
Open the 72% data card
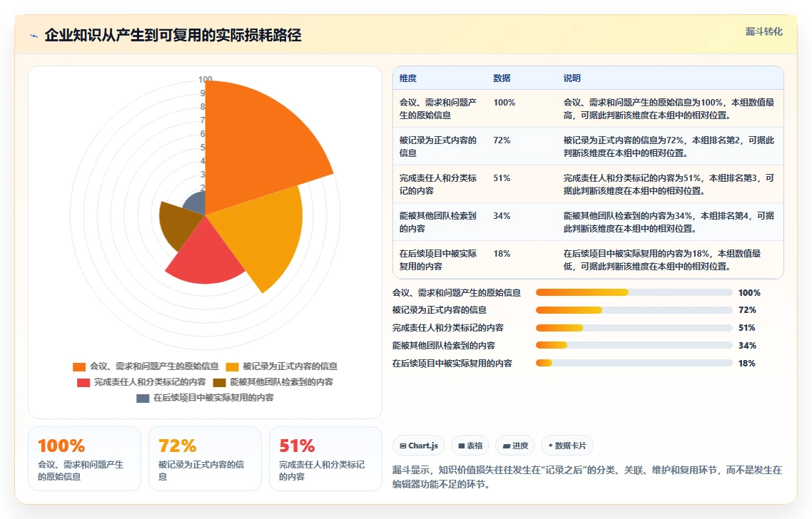(205, 459)
